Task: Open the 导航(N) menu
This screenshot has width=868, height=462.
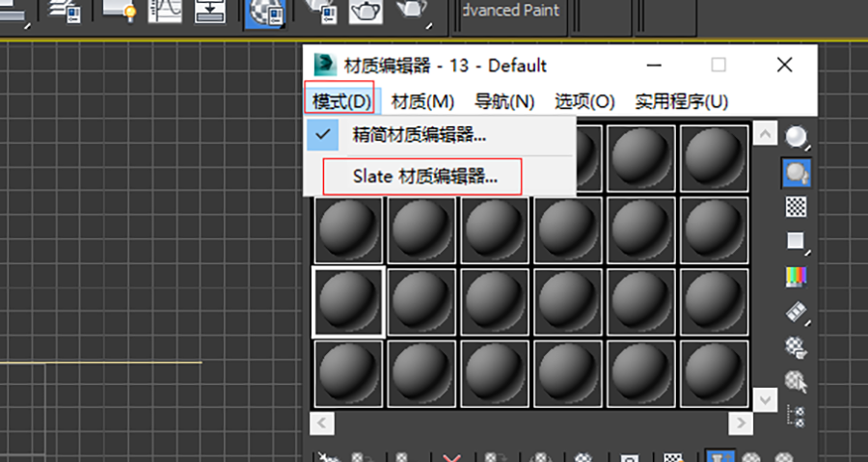Action: [504, 101]
